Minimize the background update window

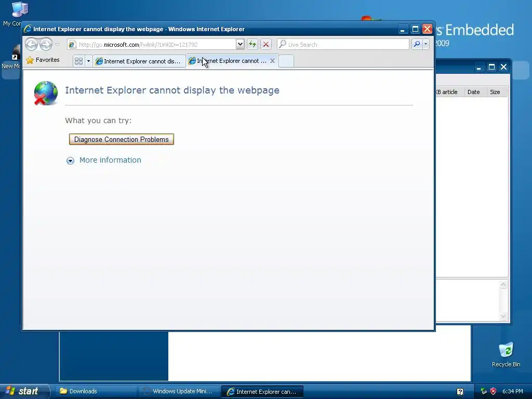coord(478,67)
